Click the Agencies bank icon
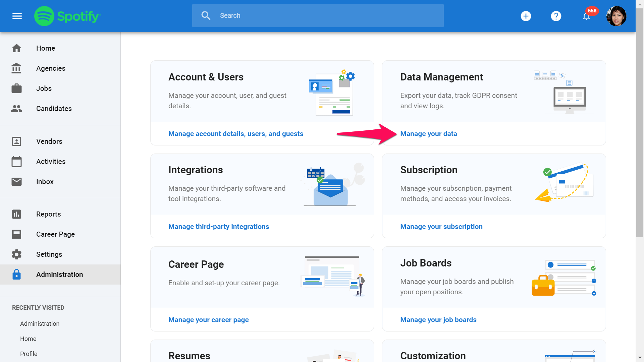This screenshot has width=644, height=362. click(x=16, y=68)
